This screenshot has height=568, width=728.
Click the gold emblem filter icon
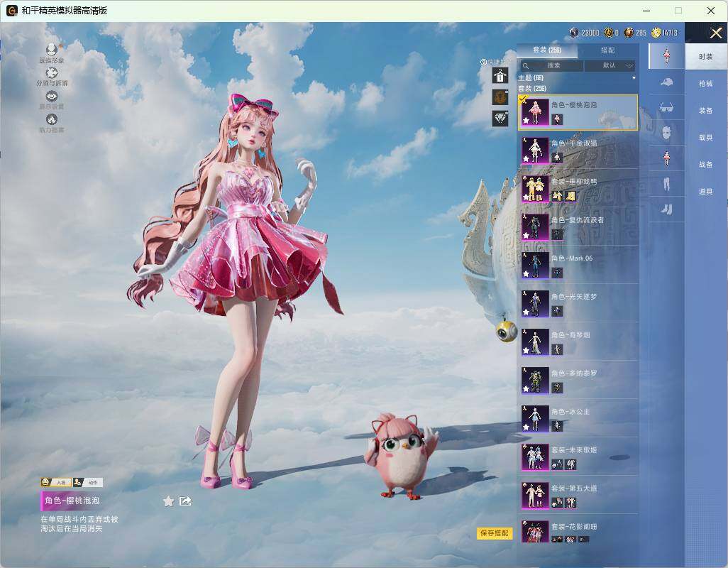point(500,97)
